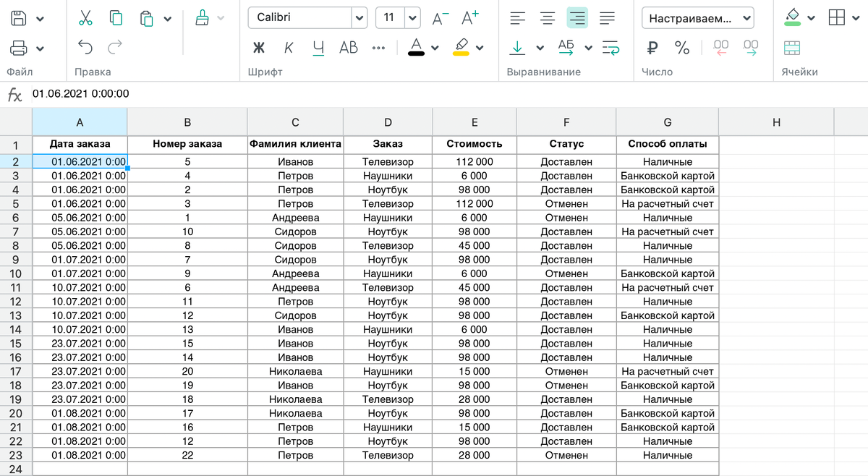Undo the last action
Screen dimensions: 868x476
[85, 48]
